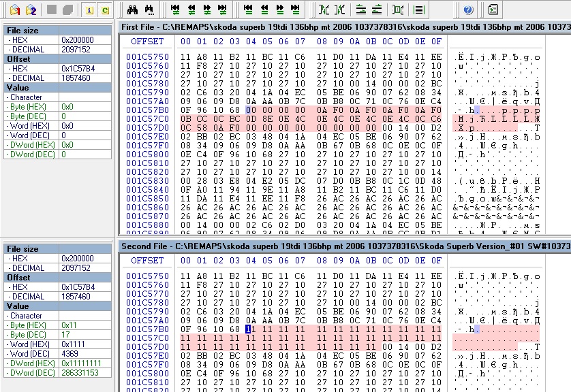The width and height of the screenshot is (571, 392).
Task: Click second file's Offset HEX value 0x1C57B4
Action: pos(85,287)
